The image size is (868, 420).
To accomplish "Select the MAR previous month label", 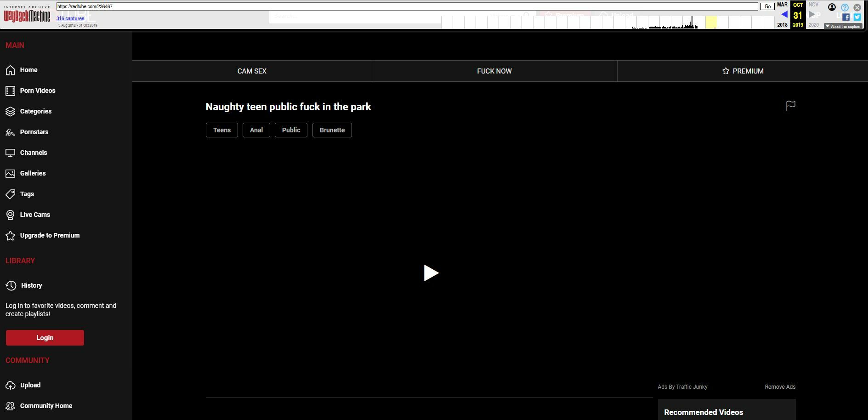I will 782,5.
